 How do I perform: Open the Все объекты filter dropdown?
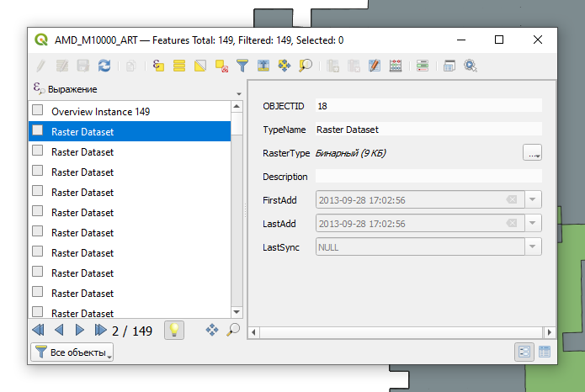pos(72,352)
